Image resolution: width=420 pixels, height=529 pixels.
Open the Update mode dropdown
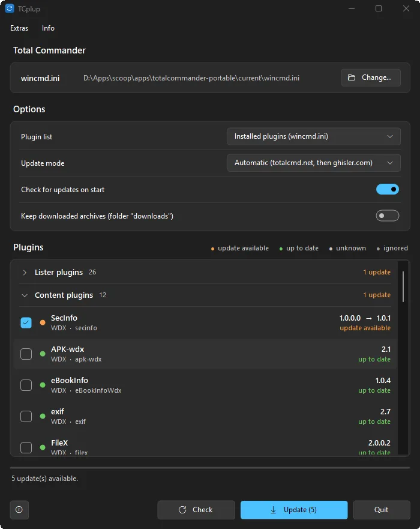tap(314, 163)
